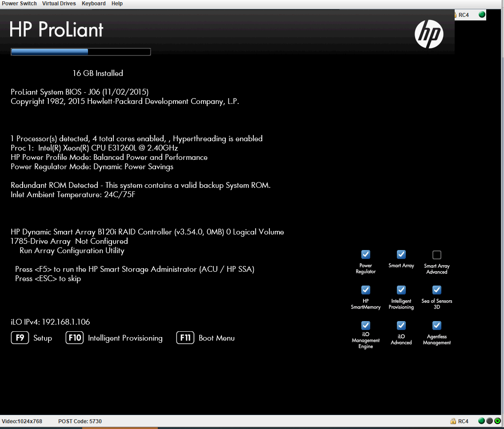Click the ProLiant System BIOS - J06 line
Image resolution: width=504 pixels, height=429 pixels.
[x=80, y=92]
